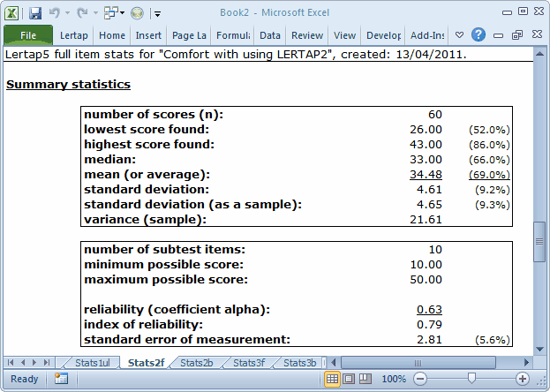Switch to Page Break Preview view
The height and width of the screenshot is (392, 550).
[x=365, y=379]
